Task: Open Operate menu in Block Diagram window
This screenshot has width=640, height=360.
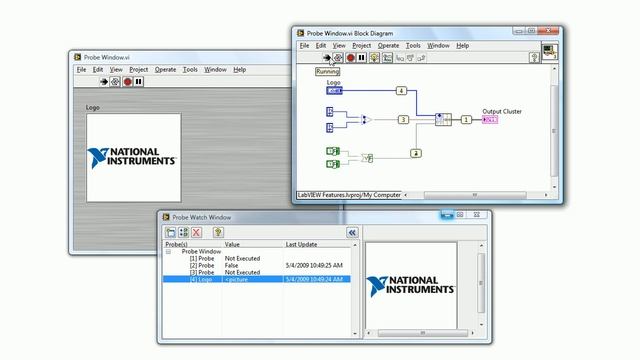Action: click(388, 45)
